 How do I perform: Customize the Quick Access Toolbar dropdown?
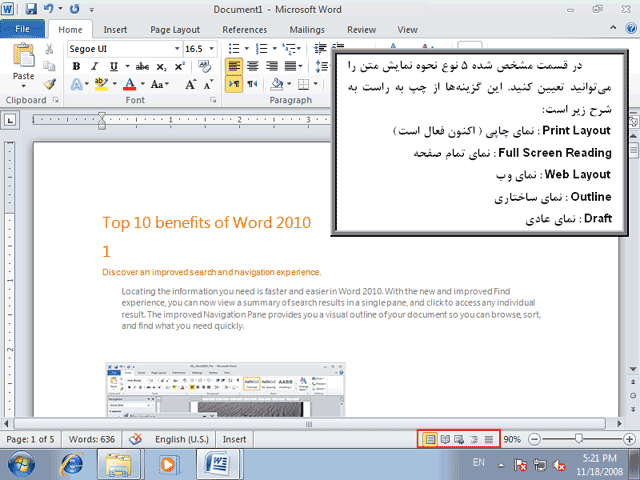[91, 9]
